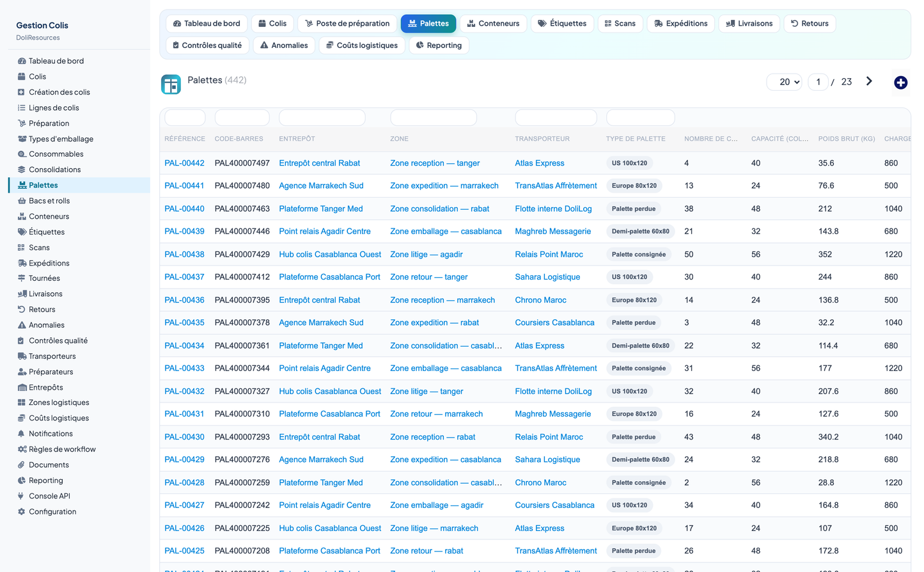Click the Palettes title icon beside the heading
This screenshot has height=572, width=924.
[x=171, y=84]
